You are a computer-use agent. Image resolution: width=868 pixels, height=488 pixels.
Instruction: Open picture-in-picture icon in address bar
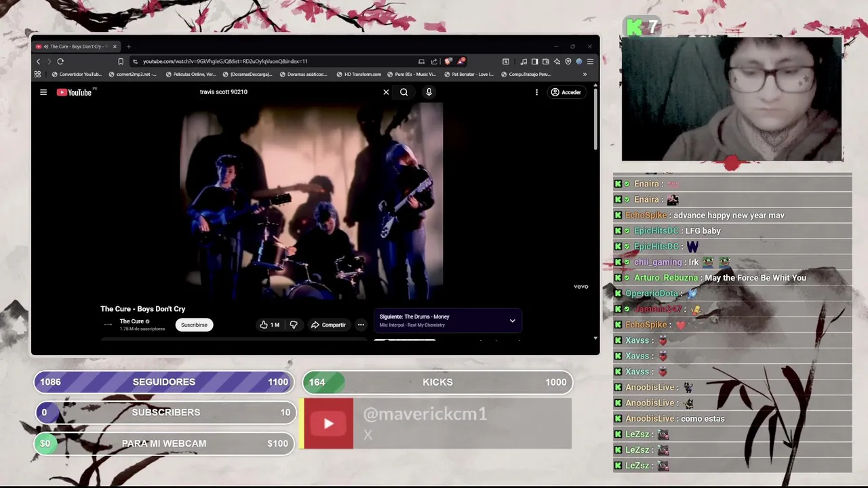[421, 61]
